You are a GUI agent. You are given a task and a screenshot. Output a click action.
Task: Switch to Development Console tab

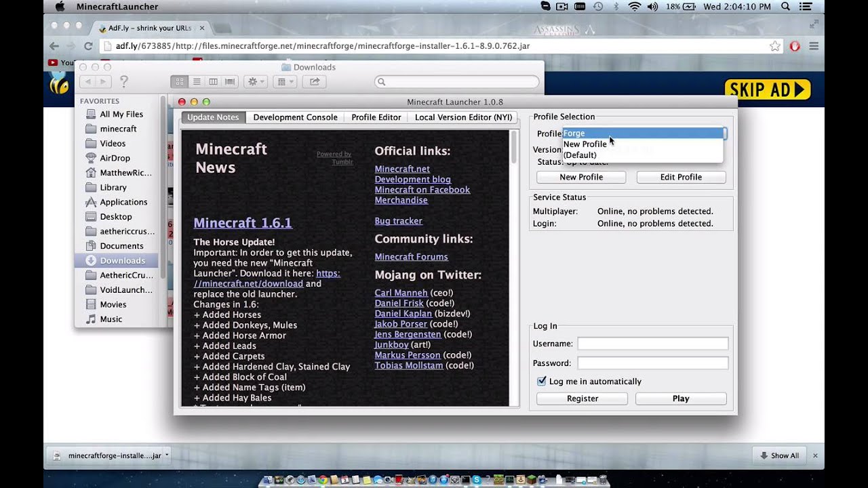pos(295,117)
